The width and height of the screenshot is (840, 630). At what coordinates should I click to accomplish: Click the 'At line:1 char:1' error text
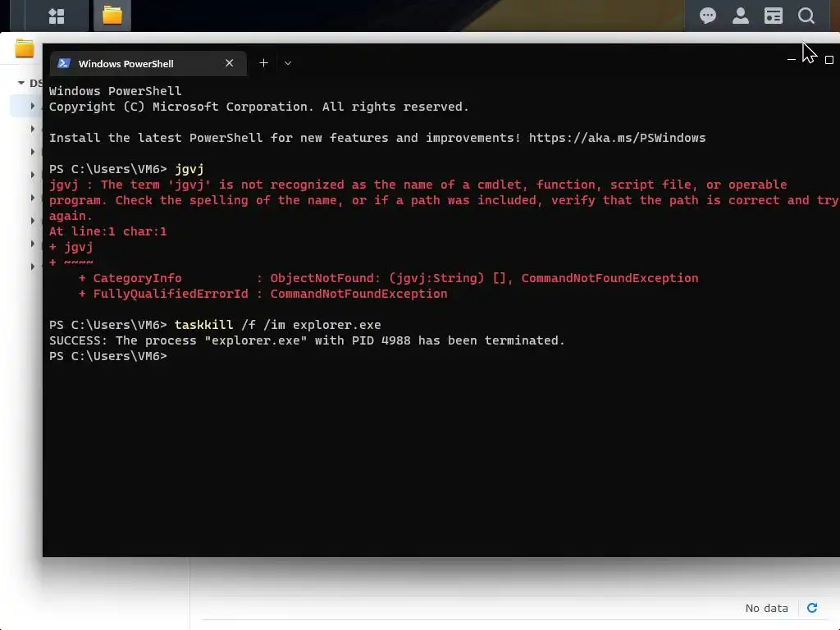(107, 231)
